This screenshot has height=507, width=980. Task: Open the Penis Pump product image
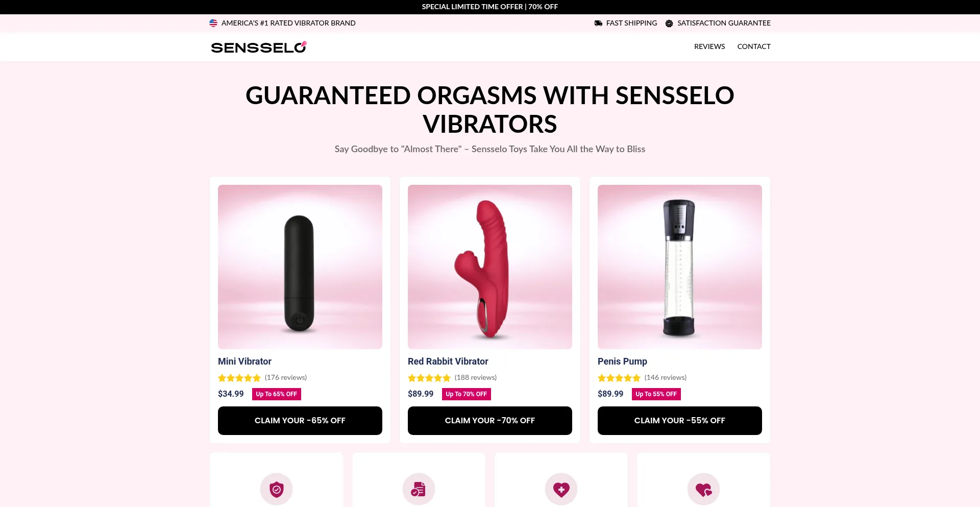pyautogui.click(x=680, y=267)
